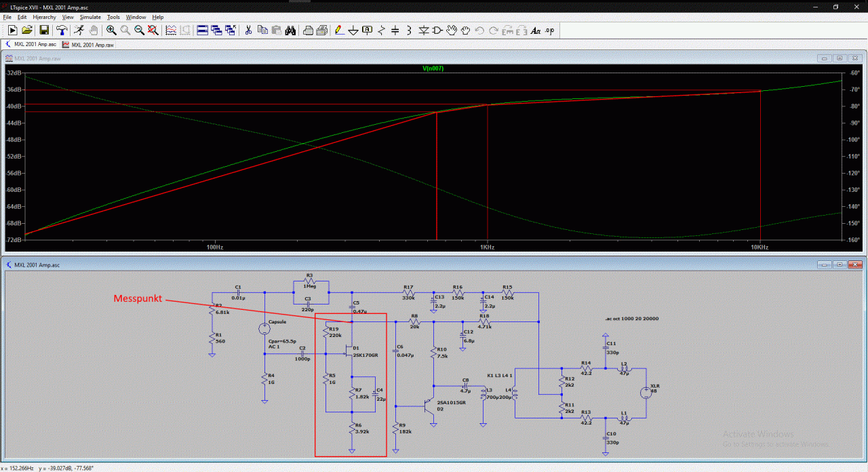Run the simulation with running-man icon
The image size is (868, 472).
(x=79, y=31)
